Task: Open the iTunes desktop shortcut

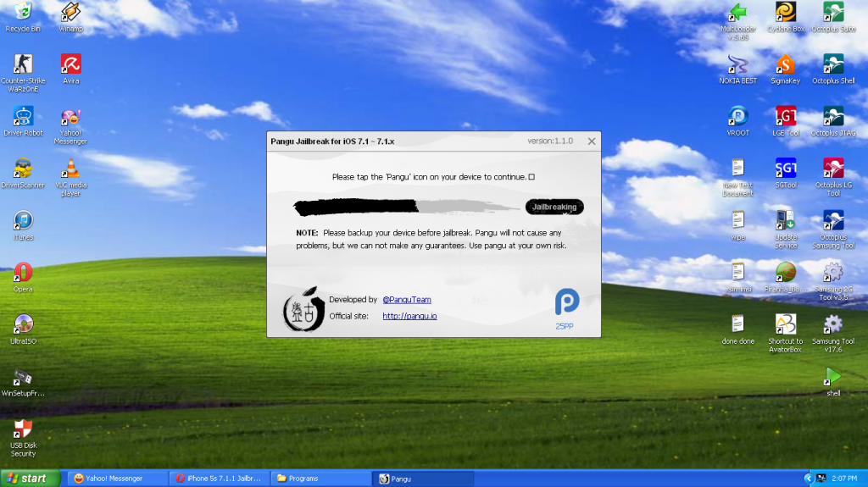Action: click(x=23, y=221)
